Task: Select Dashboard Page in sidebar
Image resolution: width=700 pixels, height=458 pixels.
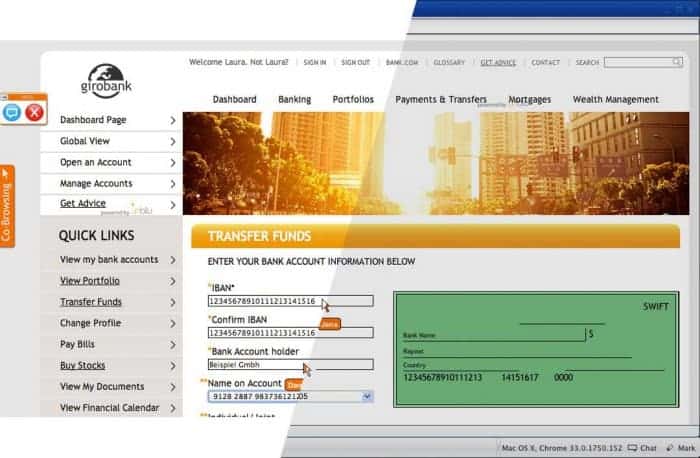Action: [x=93, y=120]
